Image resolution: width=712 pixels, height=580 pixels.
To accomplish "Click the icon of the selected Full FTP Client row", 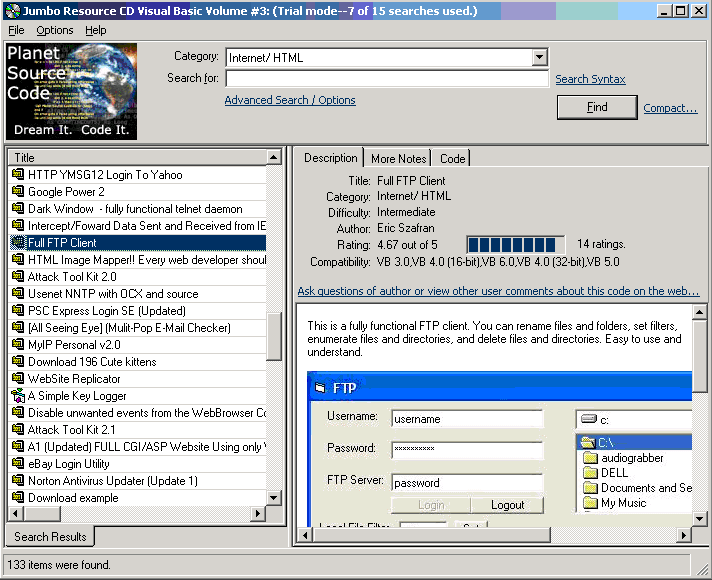I will click(x=18, y=243).
